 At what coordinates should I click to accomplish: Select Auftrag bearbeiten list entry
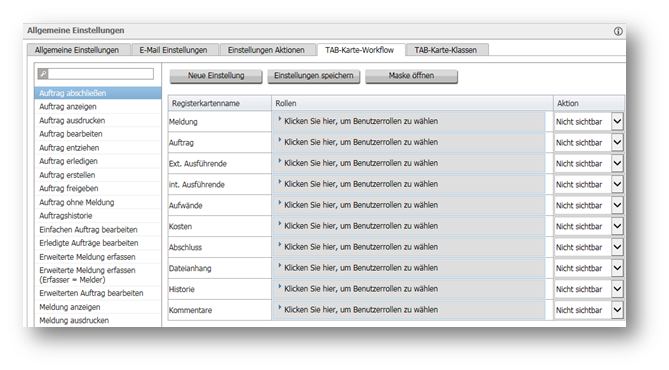(98, 134)
